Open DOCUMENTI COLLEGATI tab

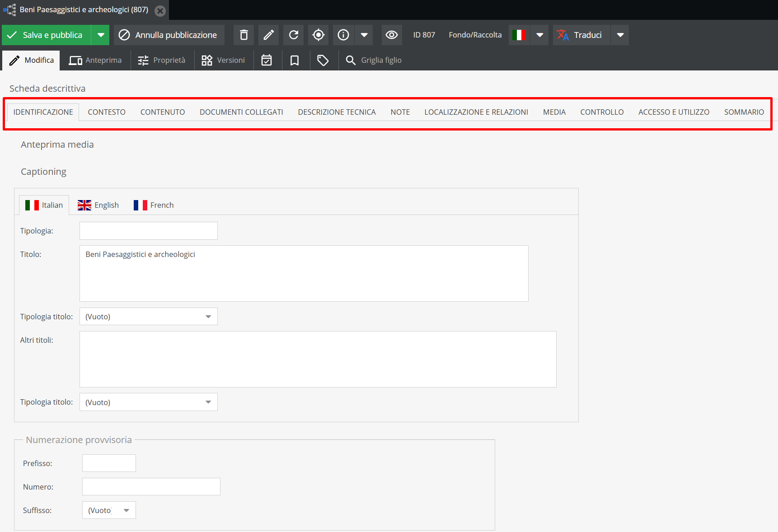coord(241,112)
